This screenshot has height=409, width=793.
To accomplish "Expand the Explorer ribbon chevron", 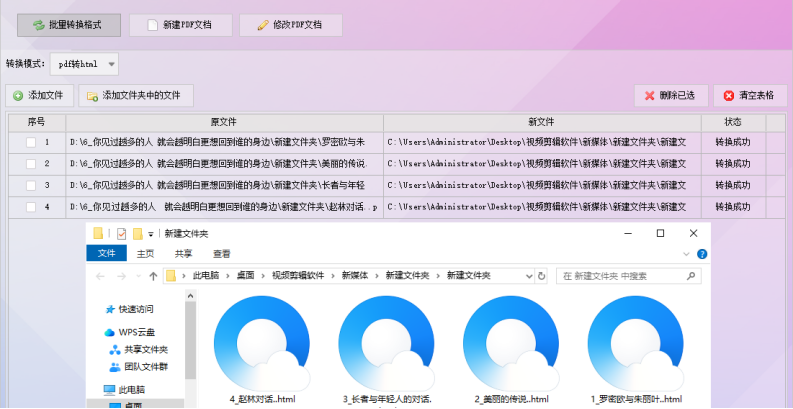I will [686, 254].
